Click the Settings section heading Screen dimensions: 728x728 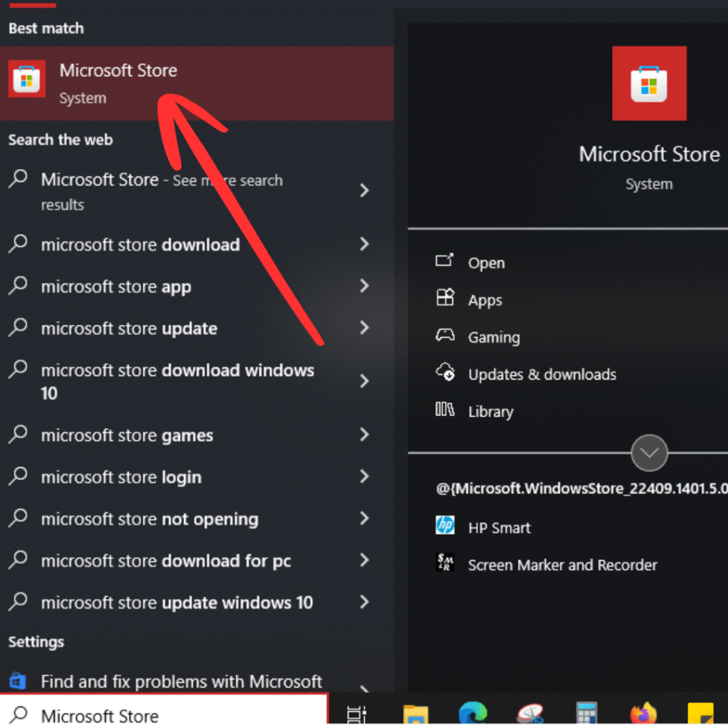pos(36,642)
